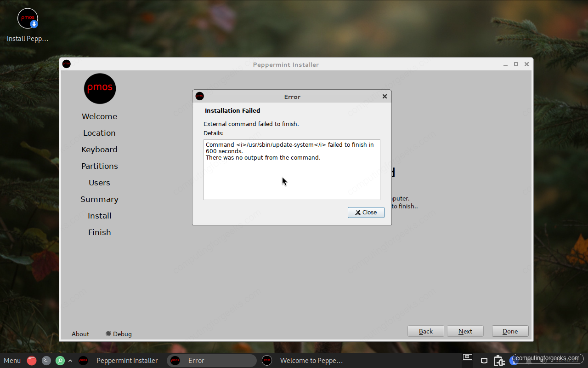This screenshot has height=368, width=588.
Task: Select the Users step in the sidebar
Action: tap(99, 183)
